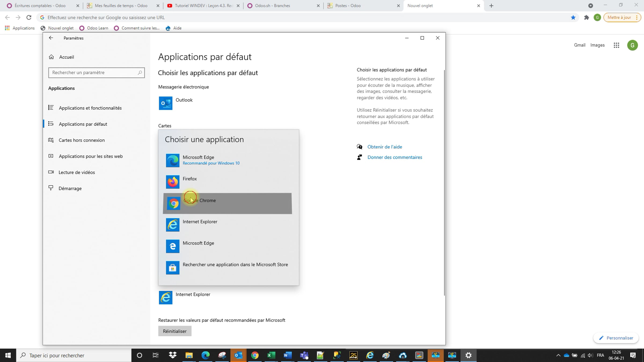Screen dimensions: 644x362
Task: Switch to the Odoo.sh - Branches tab
Action: pyautogui.click(x=283, y=6)
